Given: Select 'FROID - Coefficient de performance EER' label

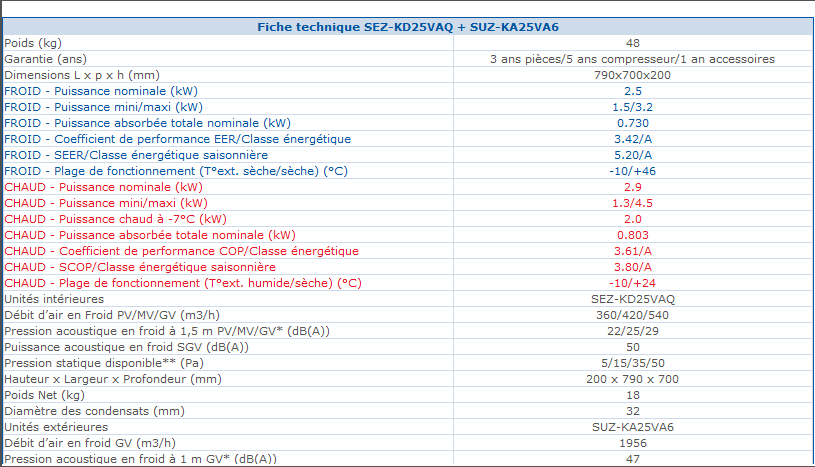Looking at the screenshot, I should pos(177,139).
